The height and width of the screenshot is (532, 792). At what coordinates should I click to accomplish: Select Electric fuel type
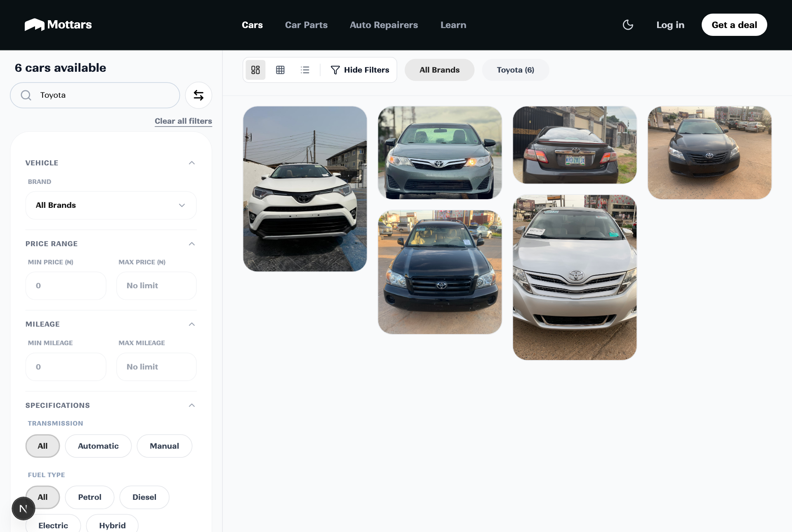(53, 525)
